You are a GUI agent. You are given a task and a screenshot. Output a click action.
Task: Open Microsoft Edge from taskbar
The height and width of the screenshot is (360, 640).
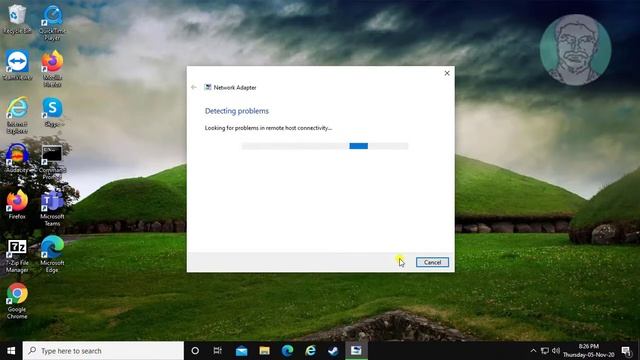point(287,351)
